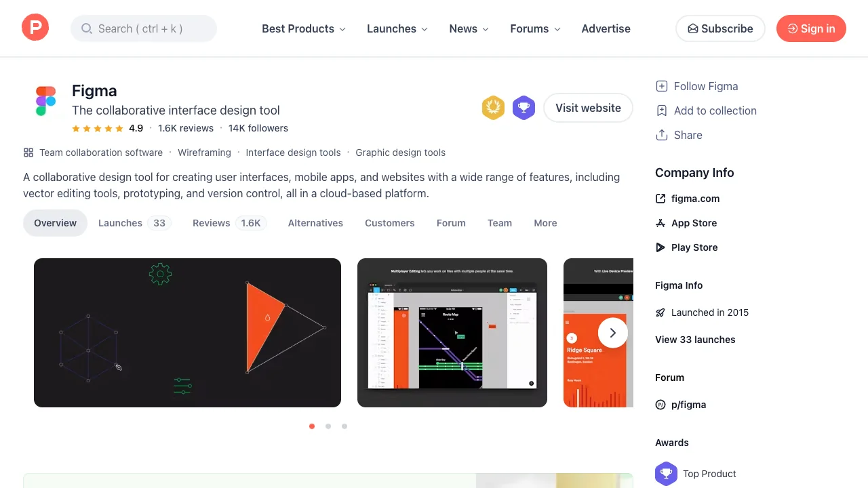The height and width of the screenshot is (488, 868).
Task: Click the Sign in button
Action: 811,28
